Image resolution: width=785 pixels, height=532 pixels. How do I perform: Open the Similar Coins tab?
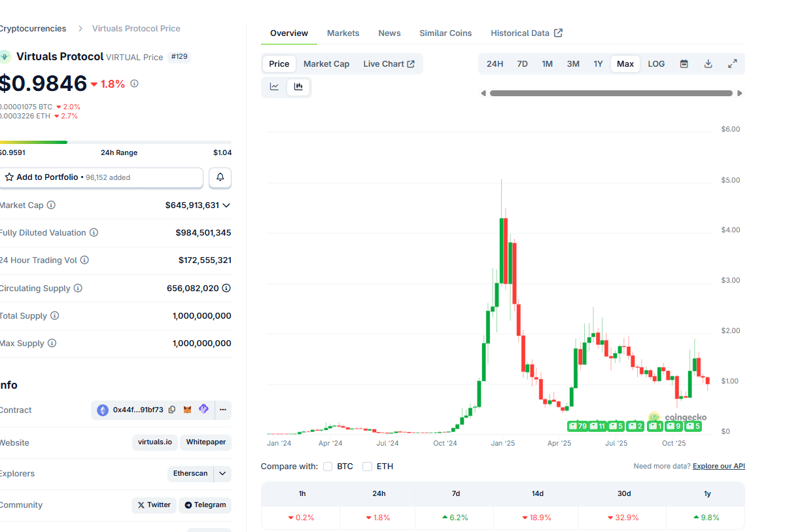coord(445,33)
